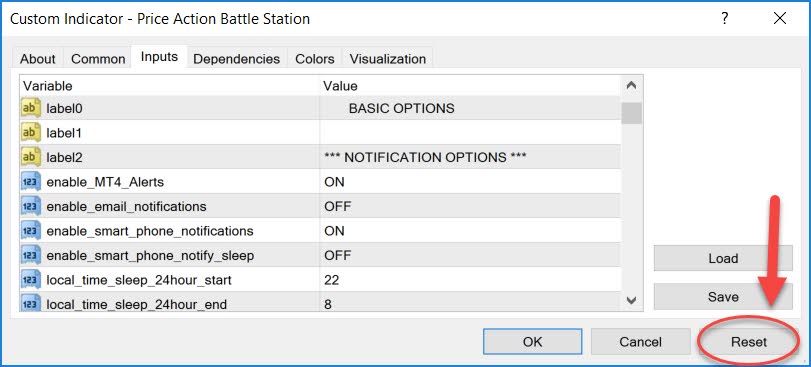
Task: Switch to the Colors tab
Action: 314,59
